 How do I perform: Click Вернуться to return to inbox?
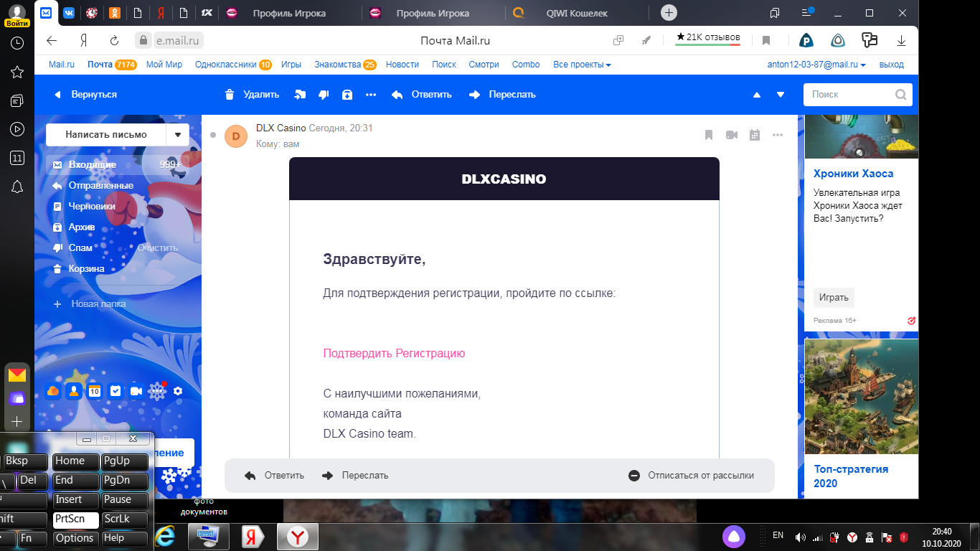click(85, 95)
